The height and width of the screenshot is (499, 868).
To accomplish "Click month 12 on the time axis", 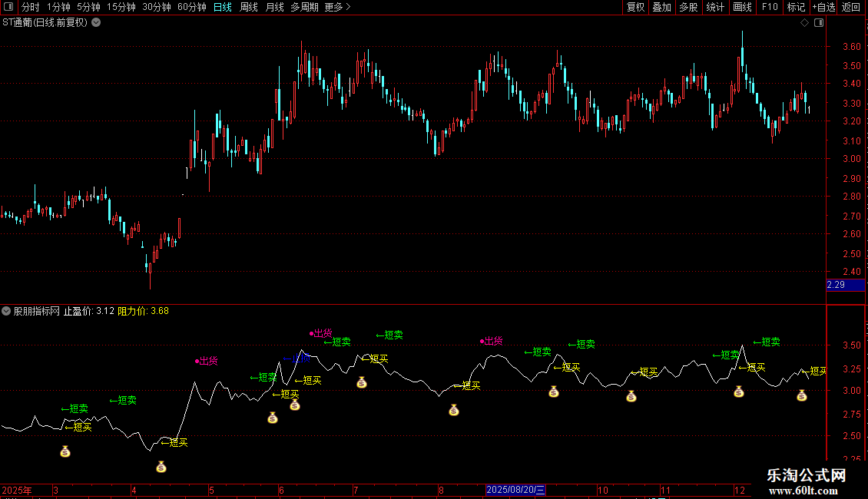I will coord(740,490).
